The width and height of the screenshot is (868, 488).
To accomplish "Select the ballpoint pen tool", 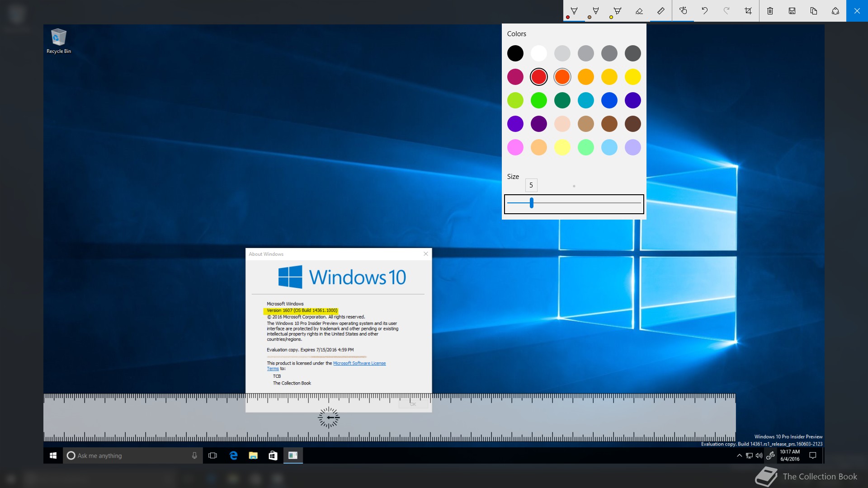I will (x=574, y=11).
